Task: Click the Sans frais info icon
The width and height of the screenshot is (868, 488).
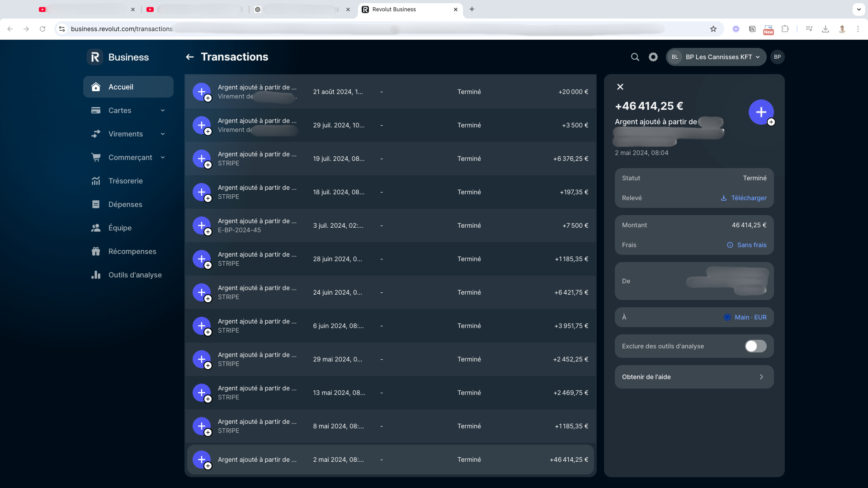Action: 730,245
